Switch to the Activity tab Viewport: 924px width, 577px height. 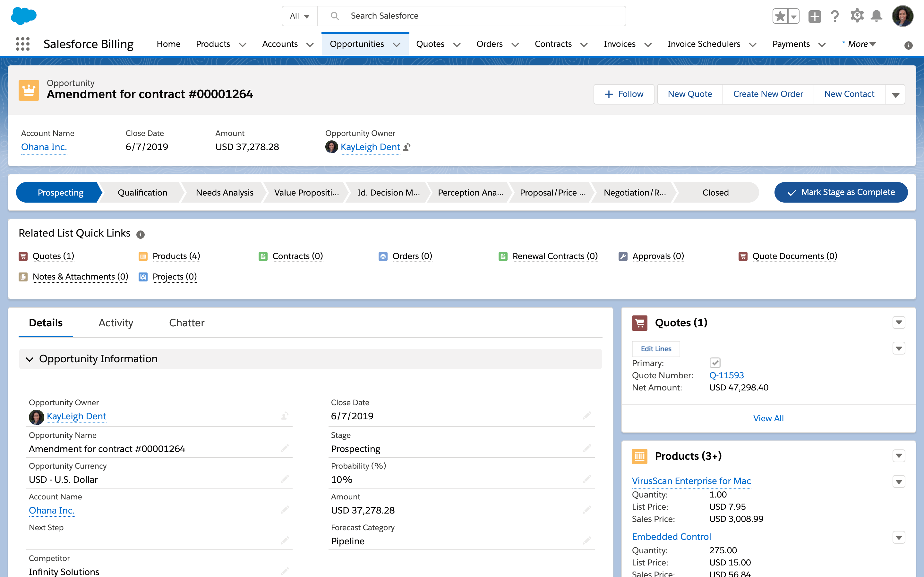tap(116, 323)
